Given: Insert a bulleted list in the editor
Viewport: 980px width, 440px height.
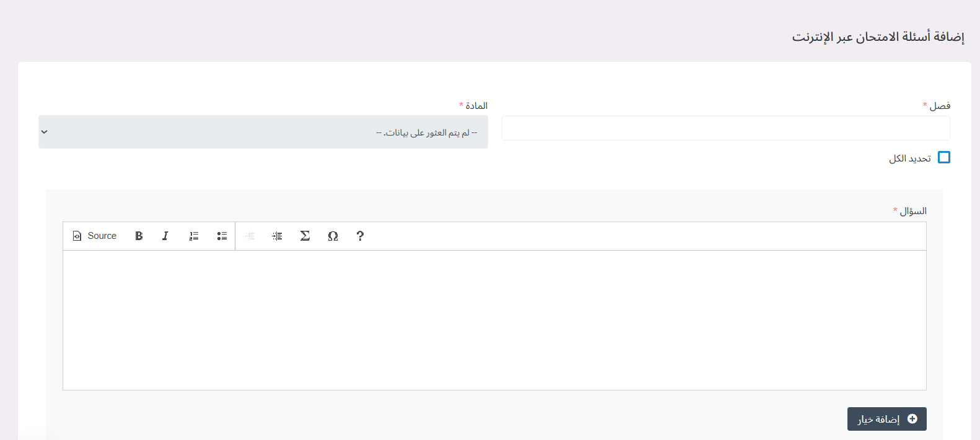Looking at the screenshot, I should pos(222,236).
